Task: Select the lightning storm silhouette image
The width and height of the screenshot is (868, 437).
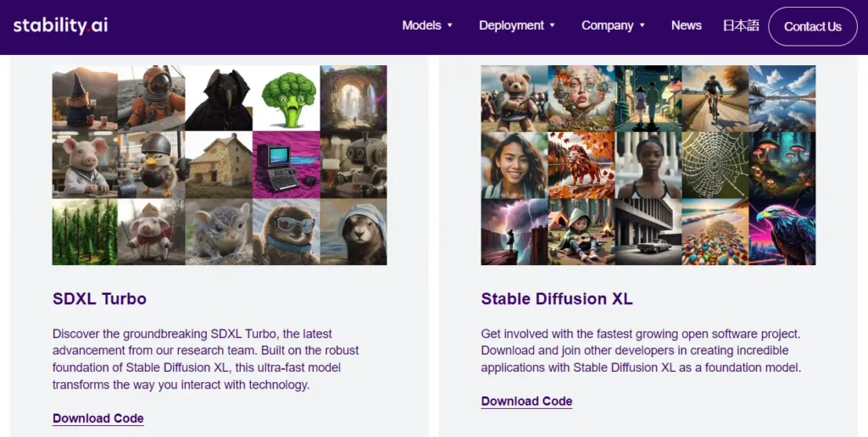Action: click(515, 232)
